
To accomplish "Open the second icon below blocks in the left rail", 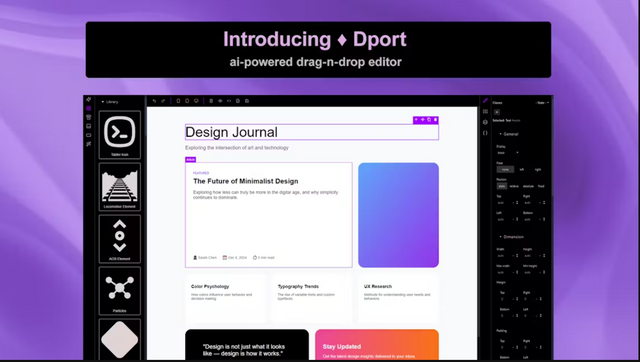I will coord(89,117).
